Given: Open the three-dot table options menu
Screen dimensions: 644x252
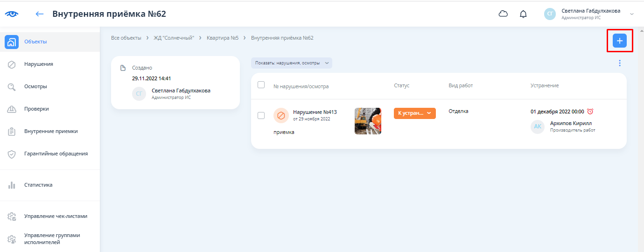Looking at the screenshot, I should click(619, 63).
